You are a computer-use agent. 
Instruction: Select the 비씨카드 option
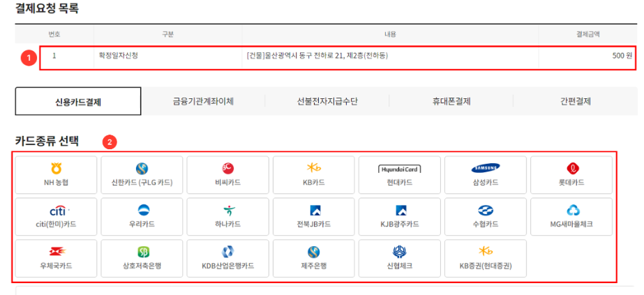click(x=228, y=175)
